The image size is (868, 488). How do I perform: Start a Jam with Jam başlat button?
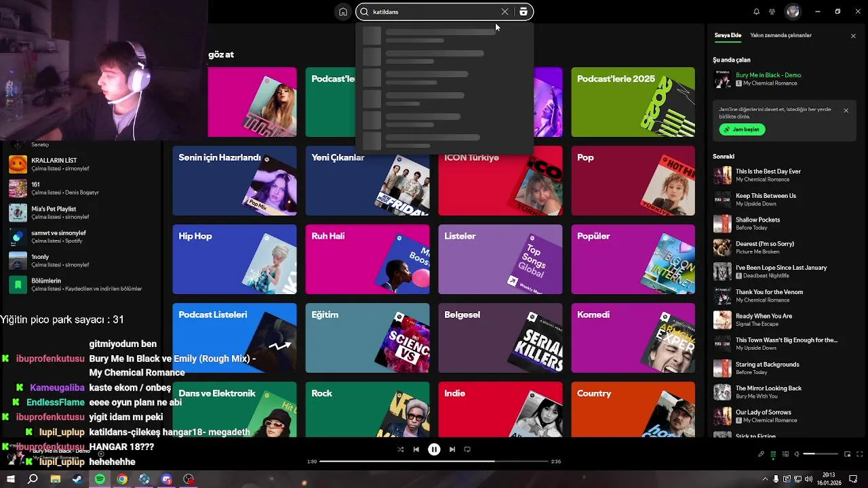pos(742,129)
